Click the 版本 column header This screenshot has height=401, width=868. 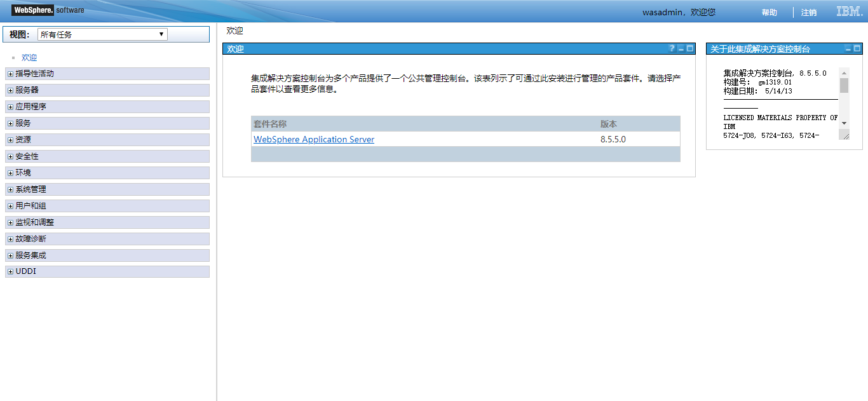click(x=609, y=124)
